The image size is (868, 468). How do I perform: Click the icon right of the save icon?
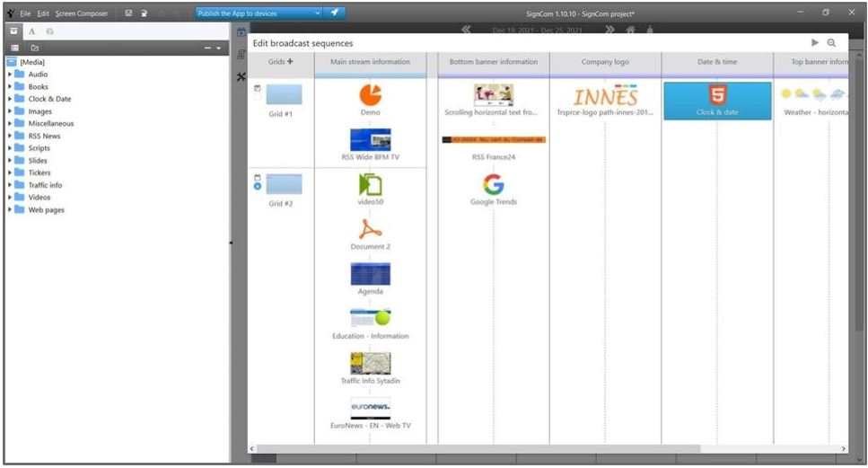pyautogui.click(x=144, y=13)
